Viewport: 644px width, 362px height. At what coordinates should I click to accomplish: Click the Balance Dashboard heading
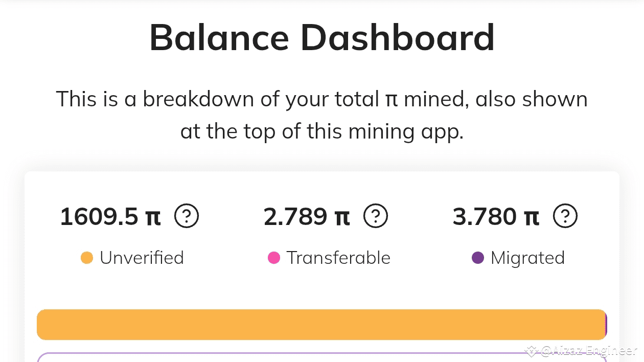click(x=322, y=38)
